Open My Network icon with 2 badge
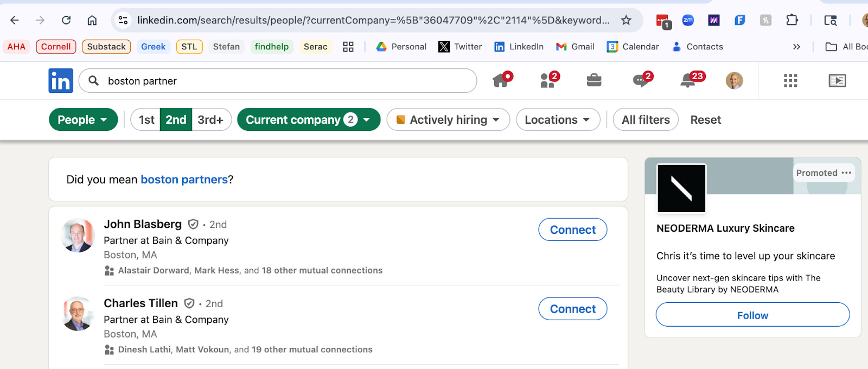The height and width of the screenshot is (369, 868). click(549, 80)
